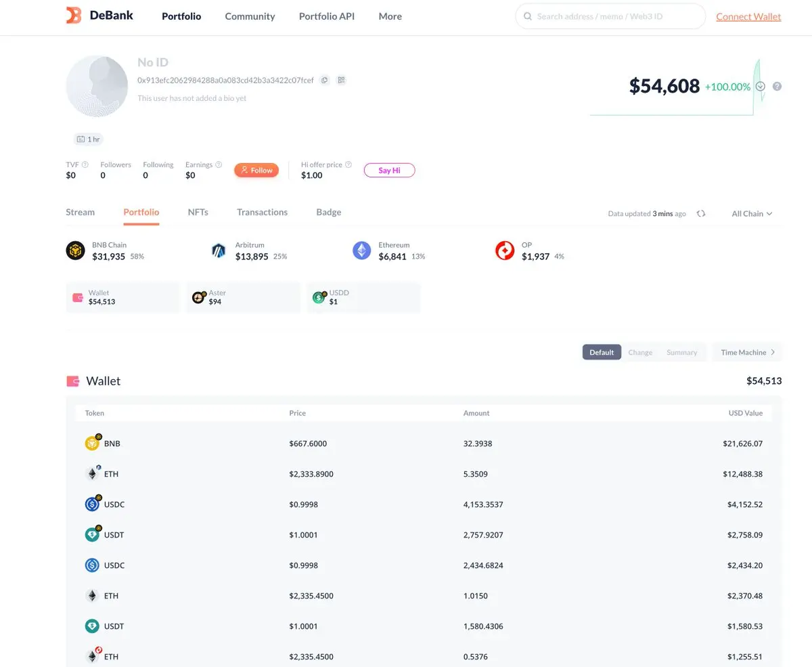The height and width of the screenshot is (667, 812).
Task: Open the All Chain dropdown
Action: pyautogui.click(x=752, y=213)
